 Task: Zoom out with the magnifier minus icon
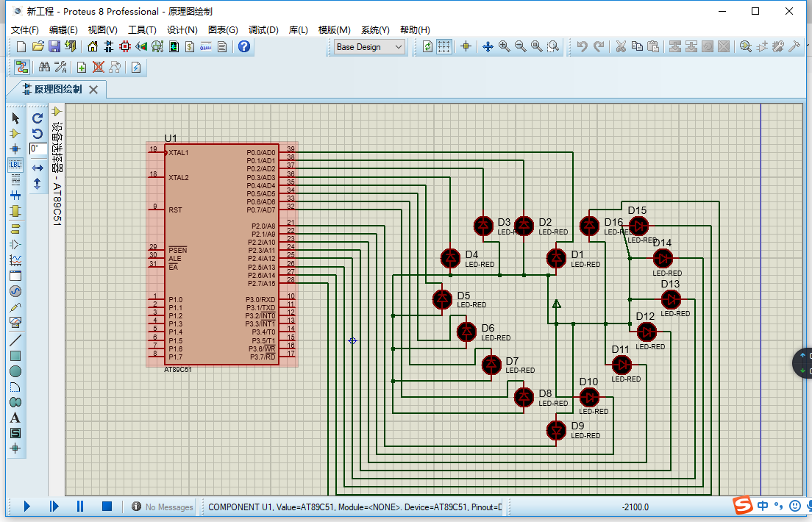(x=521, y=46)
